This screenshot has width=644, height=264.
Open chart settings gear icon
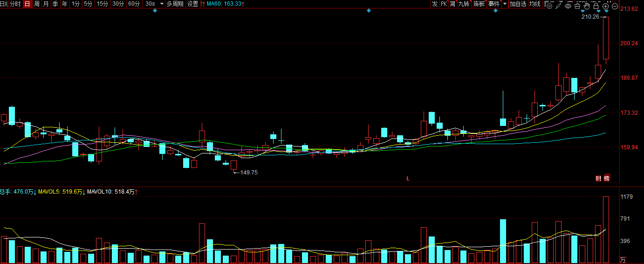point(549,6)
